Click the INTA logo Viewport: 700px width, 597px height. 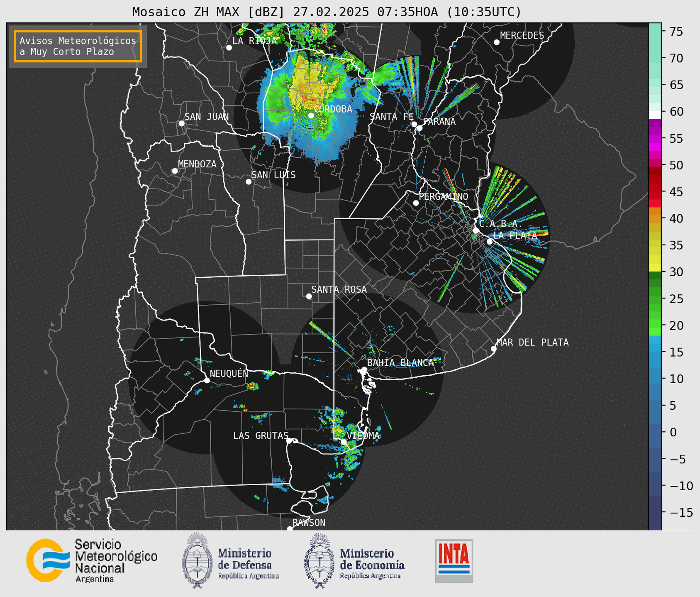454,561
